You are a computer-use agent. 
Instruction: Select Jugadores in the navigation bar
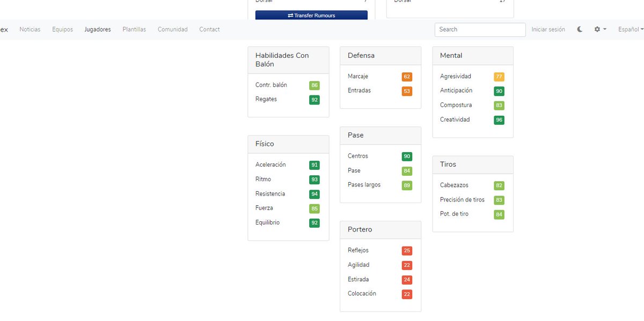[98, 29]
